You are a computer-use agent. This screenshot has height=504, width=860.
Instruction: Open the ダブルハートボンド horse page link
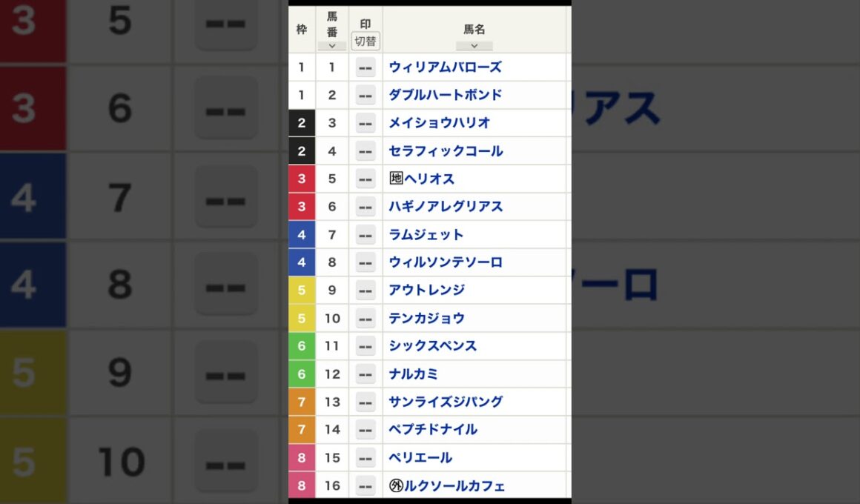(445, 95)
